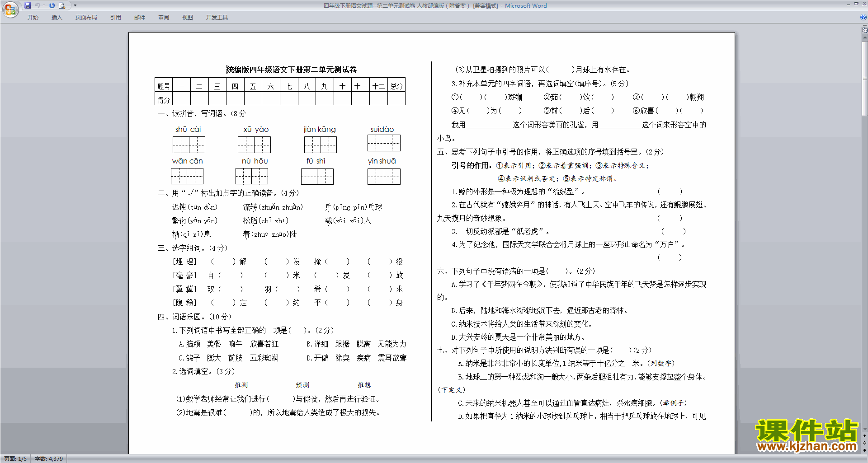Click the word 推想 in word bank
The image size is (868, 463).
364,385
